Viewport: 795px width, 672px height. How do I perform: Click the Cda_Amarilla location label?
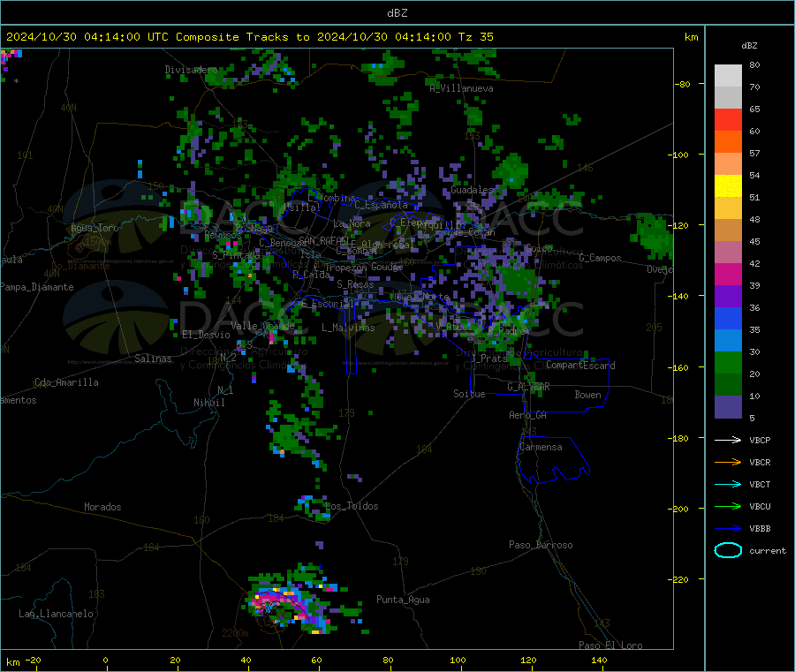point(66,382)
